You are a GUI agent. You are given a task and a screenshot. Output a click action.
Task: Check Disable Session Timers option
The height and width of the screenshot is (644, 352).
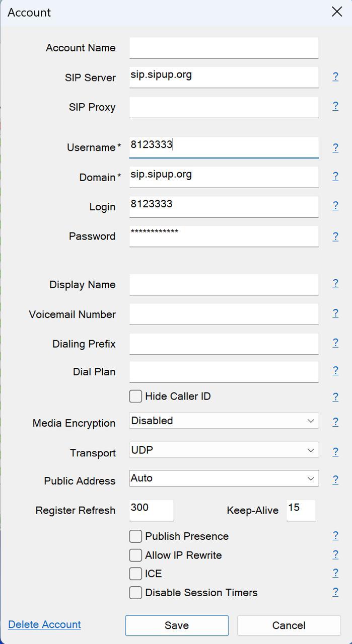[x=135, y=593]
